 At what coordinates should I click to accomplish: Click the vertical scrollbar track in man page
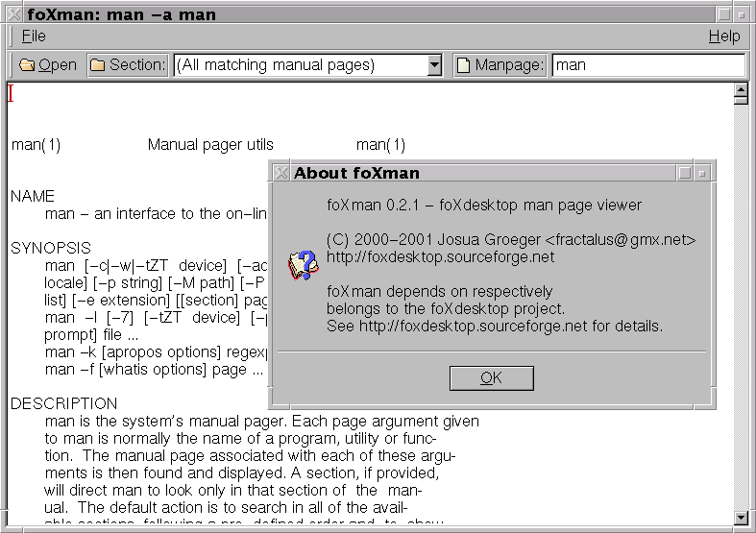tap(741, 307)
